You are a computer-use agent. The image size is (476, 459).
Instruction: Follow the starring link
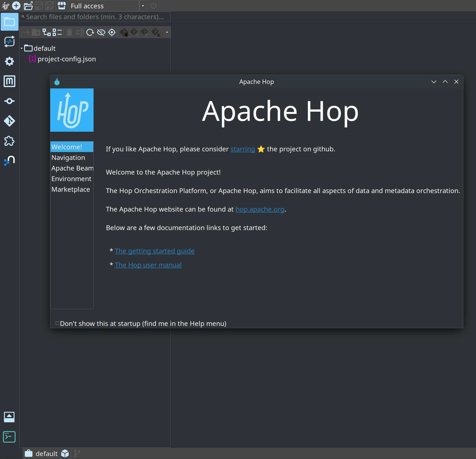pos(243,149)
